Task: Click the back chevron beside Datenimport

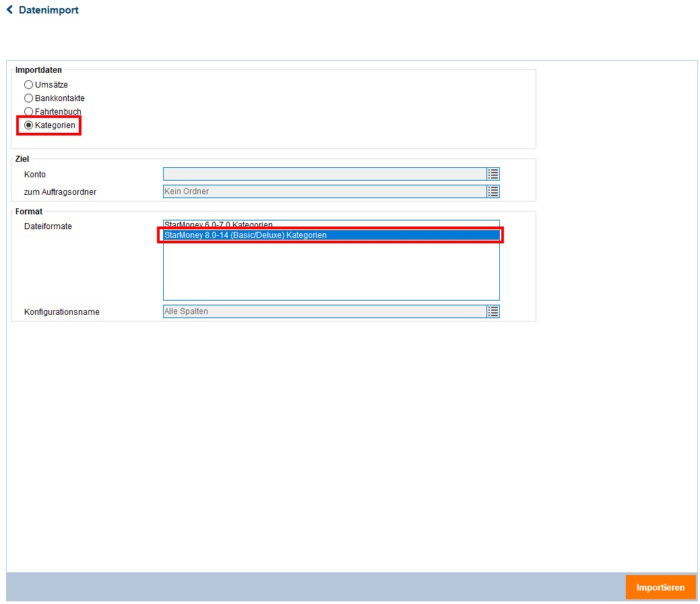Action: click(x=9, y=10)
